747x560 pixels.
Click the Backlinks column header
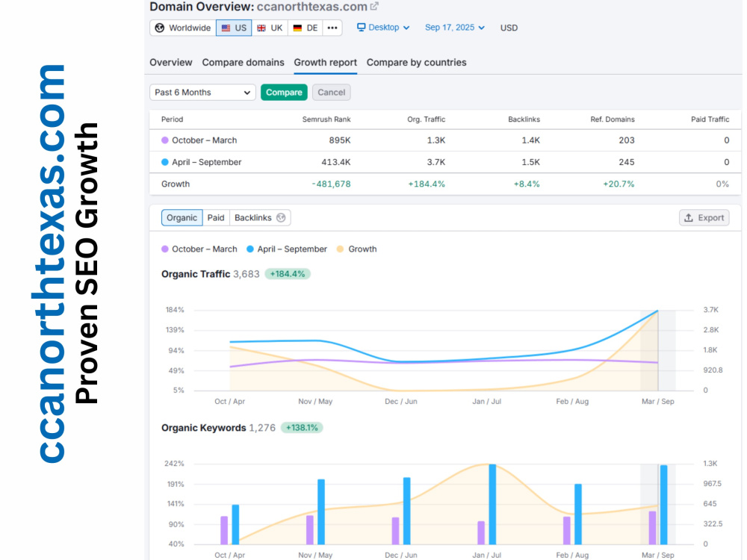pyautogui.click(x=524, y=119)
